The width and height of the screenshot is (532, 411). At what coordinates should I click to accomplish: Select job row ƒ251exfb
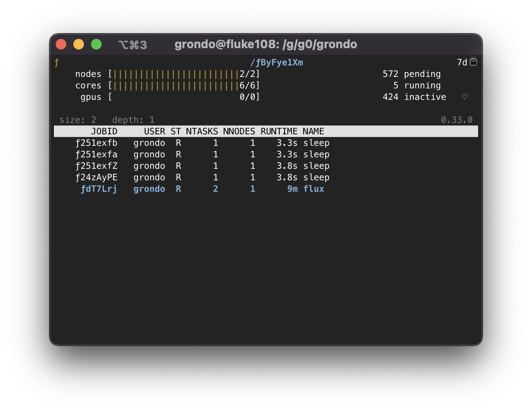pos(266,143)
